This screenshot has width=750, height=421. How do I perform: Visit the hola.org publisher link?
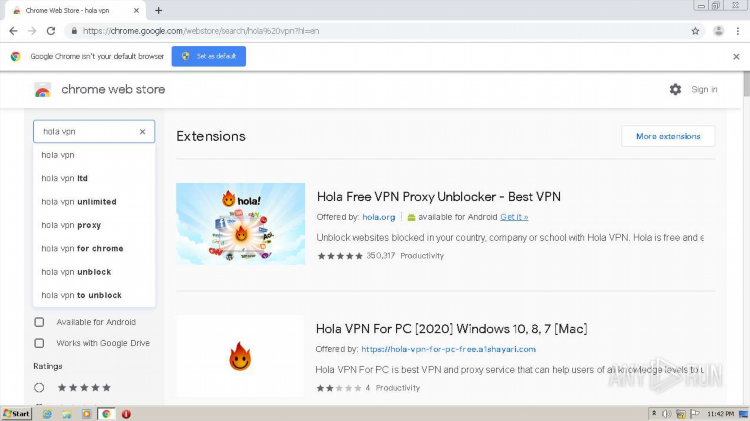click(x=378, y=217)
